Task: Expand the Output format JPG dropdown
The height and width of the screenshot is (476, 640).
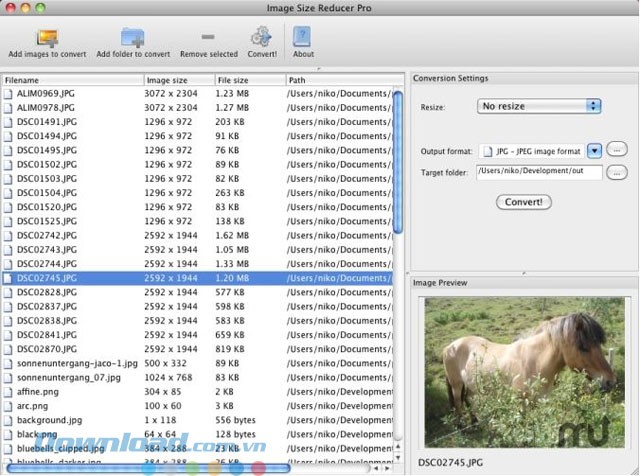Action: pyautogui.click(x=593, y=151)
